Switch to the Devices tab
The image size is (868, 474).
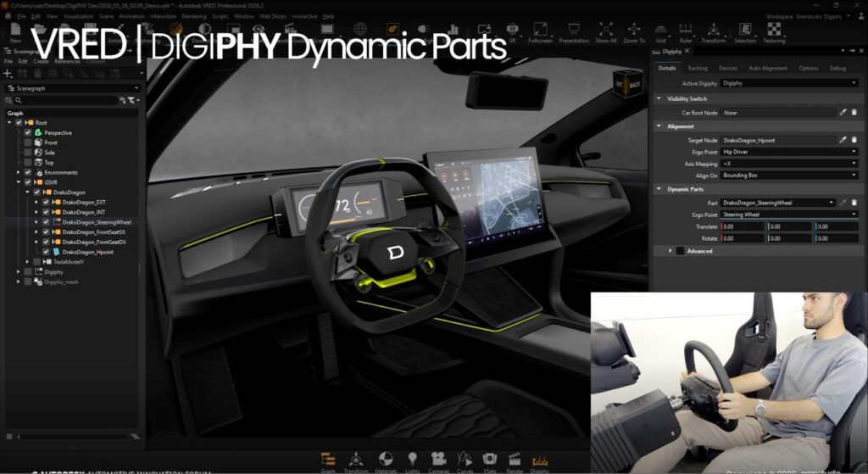[728, 68]
